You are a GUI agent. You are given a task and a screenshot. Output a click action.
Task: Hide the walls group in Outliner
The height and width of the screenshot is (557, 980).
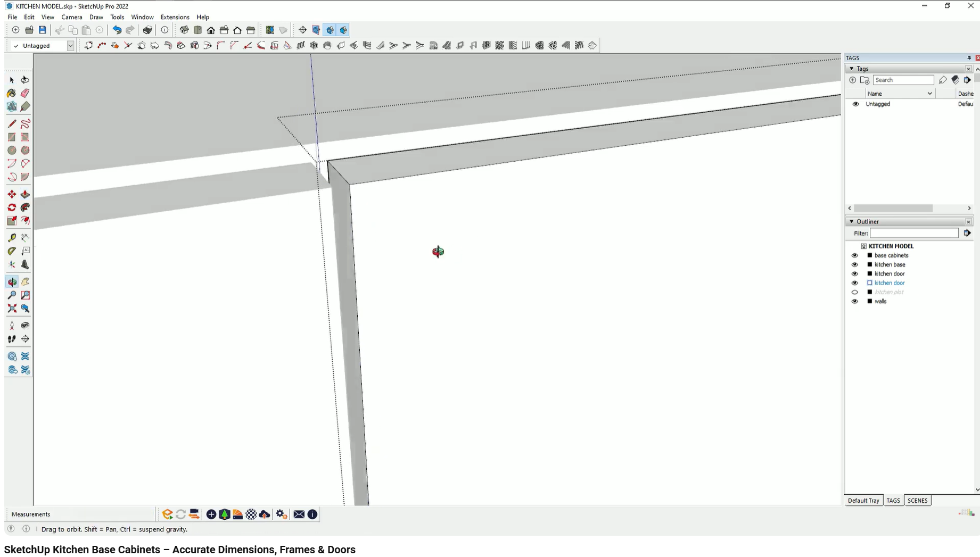pos(855,301)
